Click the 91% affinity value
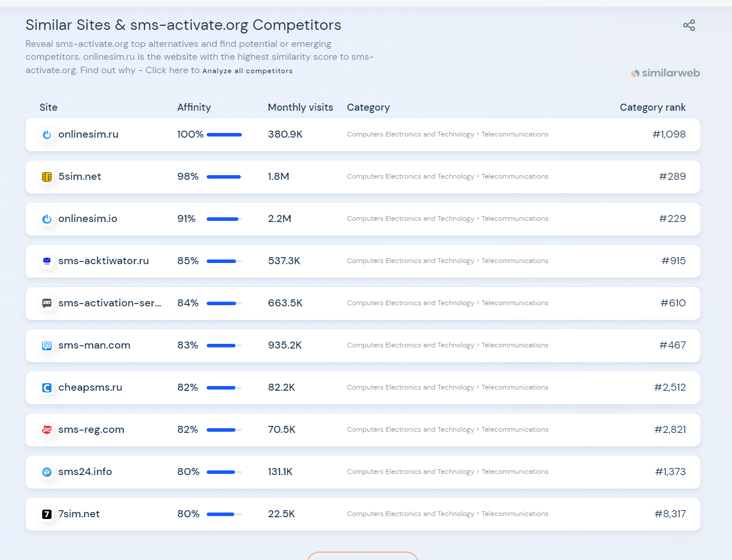 pos(186,218)
